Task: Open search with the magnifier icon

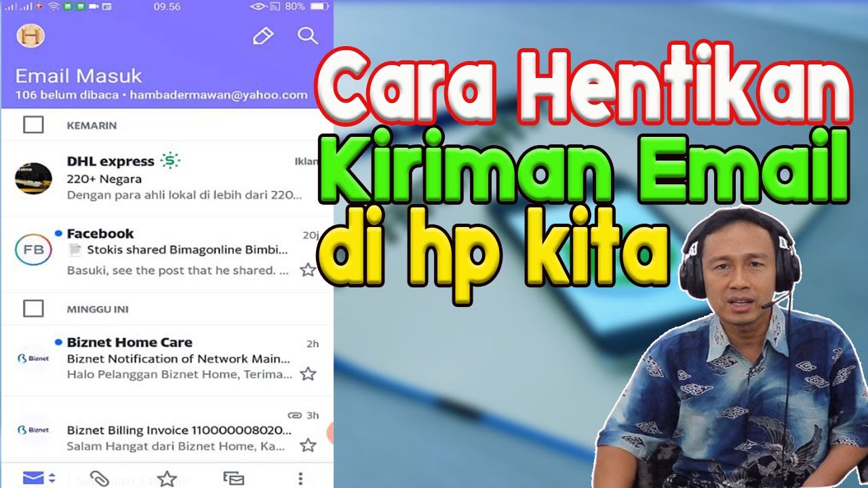Action: [308, 36]
